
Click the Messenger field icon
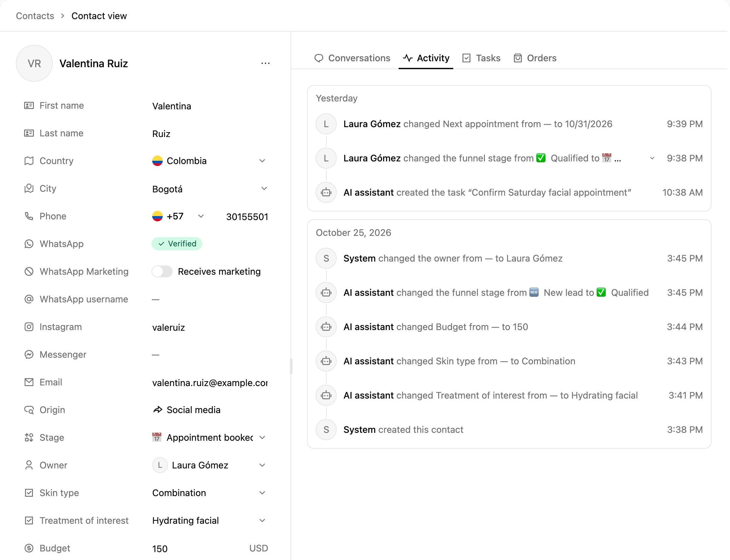[29, 354]
